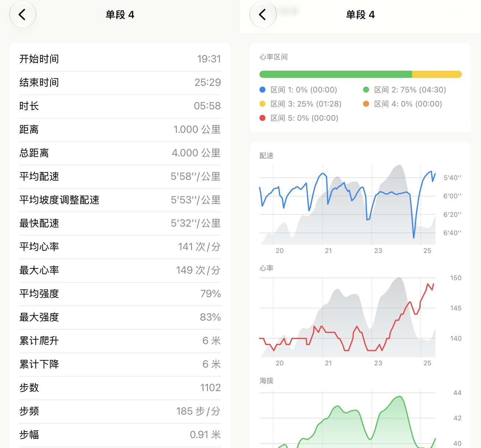Select the orange 区间 4 legend dot

click(x=366, y=104)
